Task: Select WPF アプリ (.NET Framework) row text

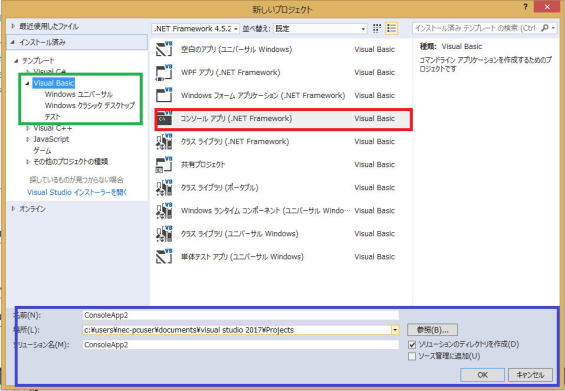Action: click(230, 72)
